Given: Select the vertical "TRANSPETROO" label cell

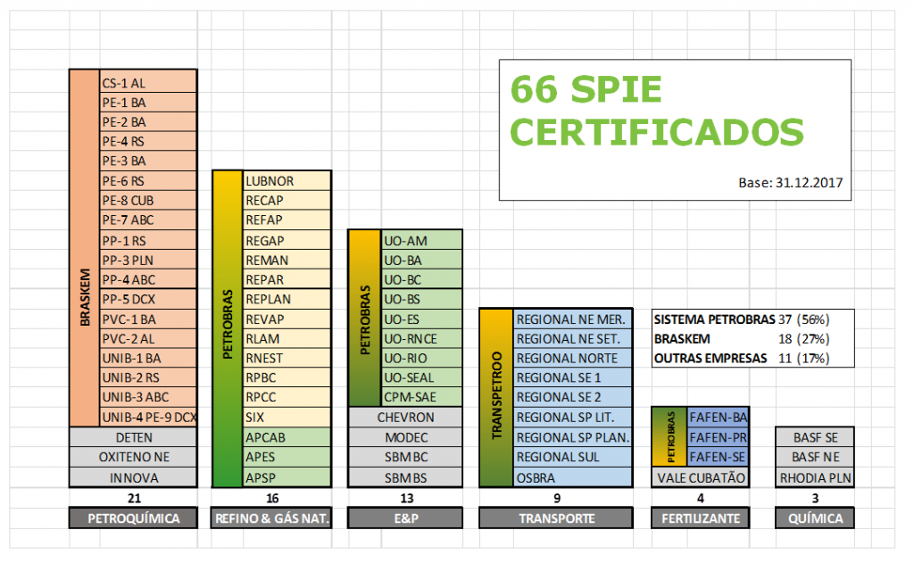Looking at the screenshot, I should [x=496, y=397].
